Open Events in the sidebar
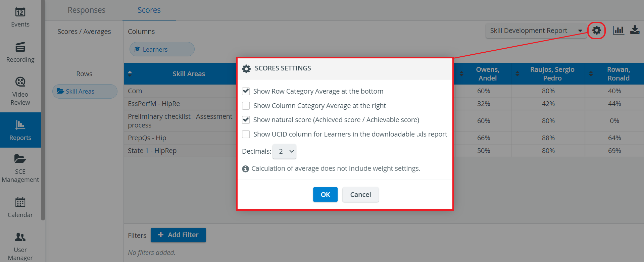644x262 pixels. pos(20,17)
